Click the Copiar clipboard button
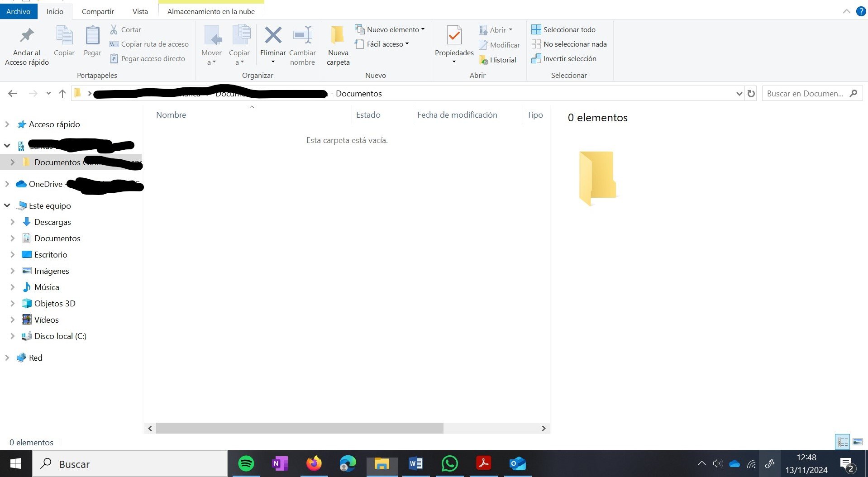The width and height of the screenshot is (868, 477). point(64,42)
